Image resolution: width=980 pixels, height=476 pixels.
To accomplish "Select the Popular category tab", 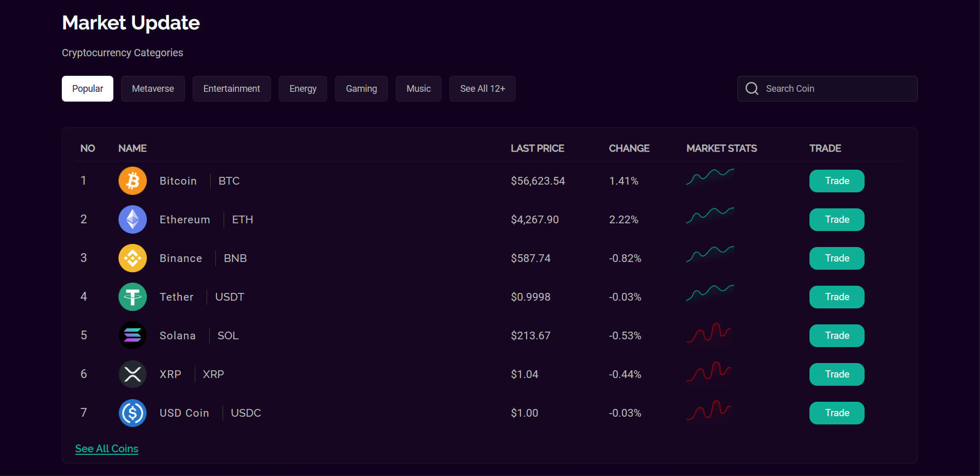I will (88, 89).
